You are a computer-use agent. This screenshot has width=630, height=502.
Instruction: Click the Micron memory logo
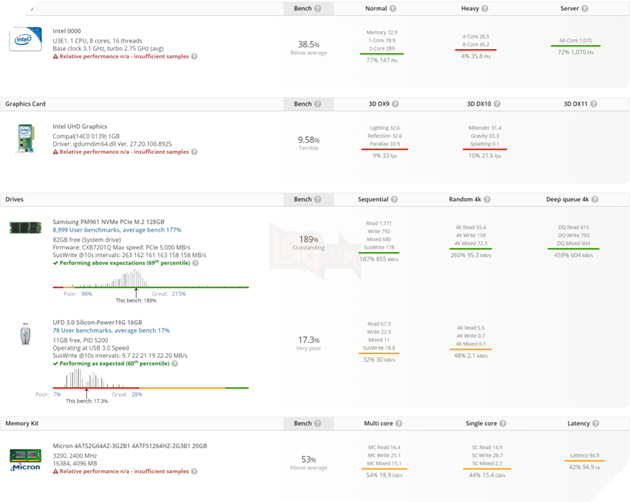25,457
